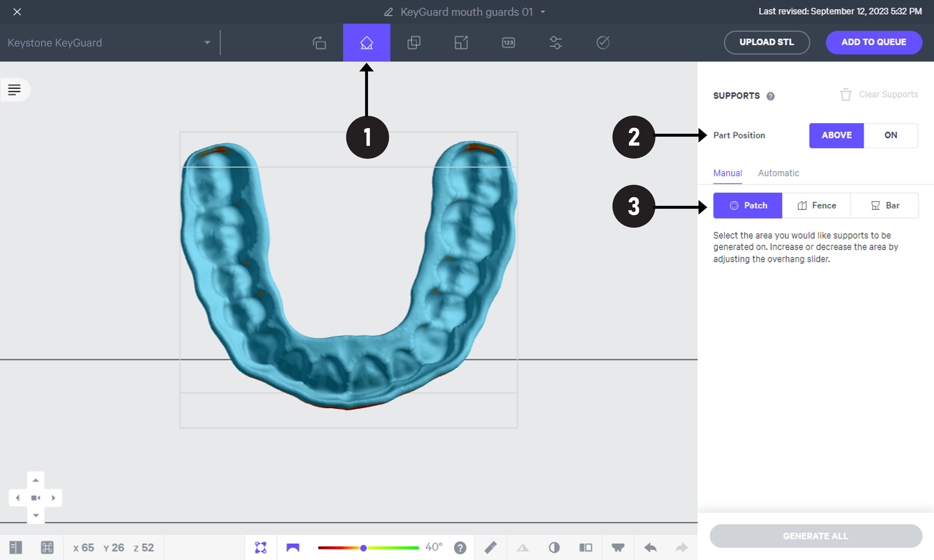Screen dimensions: 934x560
Task: Set Part Position to ABOVE
Action: click(836, 135)
